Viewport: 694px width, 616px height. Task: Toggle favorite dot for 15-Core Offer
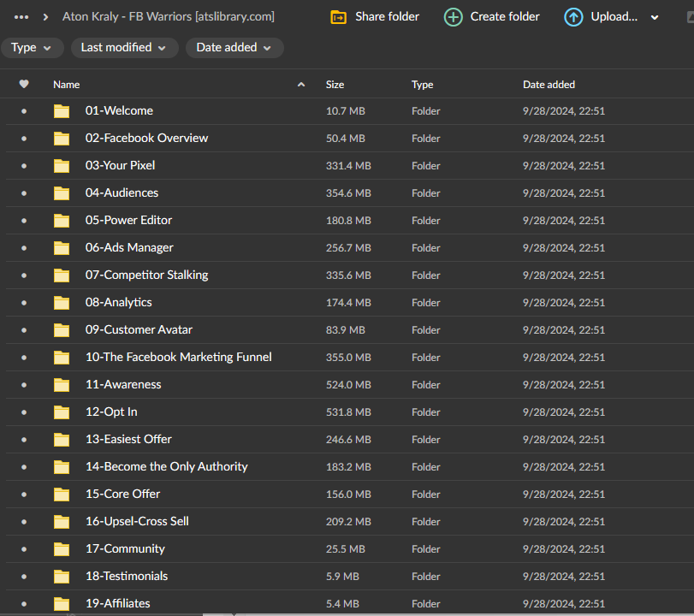point(24,495)
